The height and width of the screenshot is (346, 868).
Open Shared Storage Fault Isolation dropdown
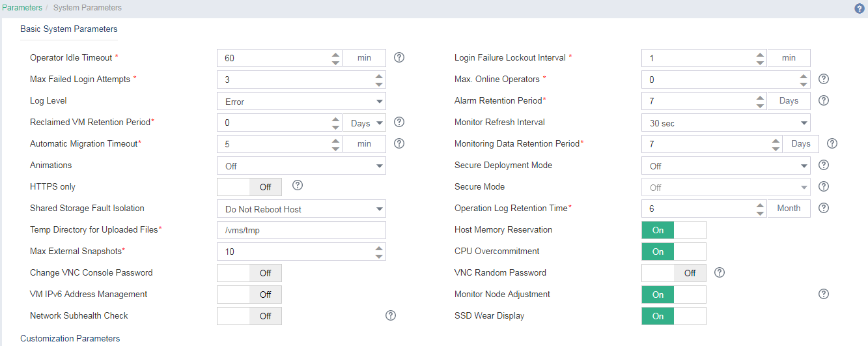tap(301, 209)
